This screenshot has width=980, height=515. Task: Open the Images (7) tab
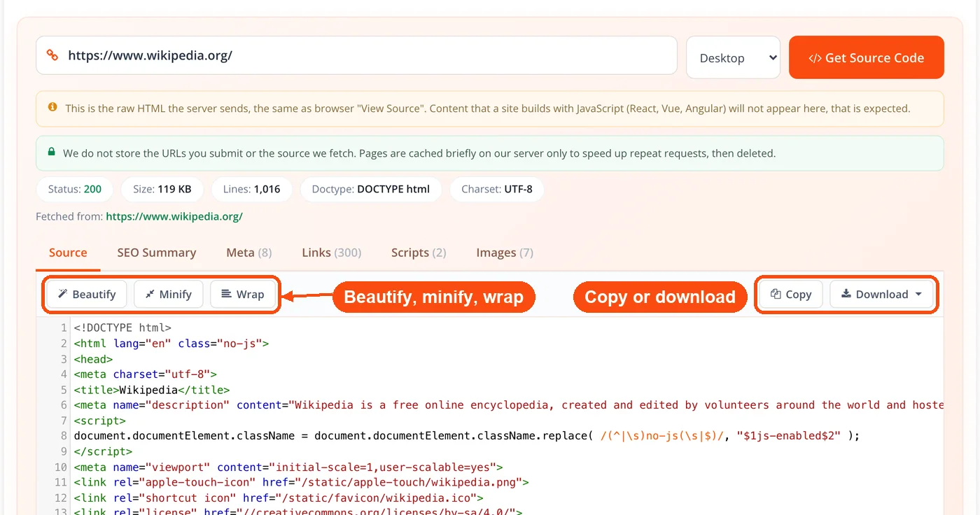pos(504,253)
